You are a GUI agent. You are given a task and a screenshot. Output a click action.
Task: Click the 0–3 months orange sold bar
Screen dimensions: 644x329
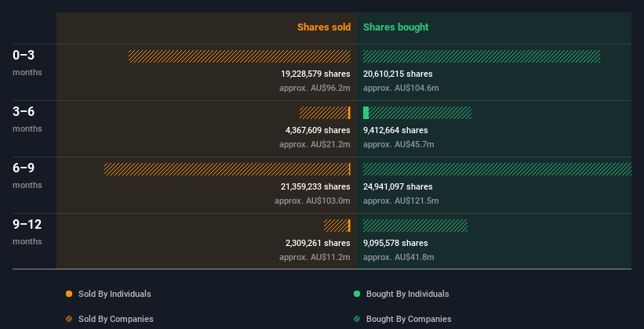(x=239, y=56)
